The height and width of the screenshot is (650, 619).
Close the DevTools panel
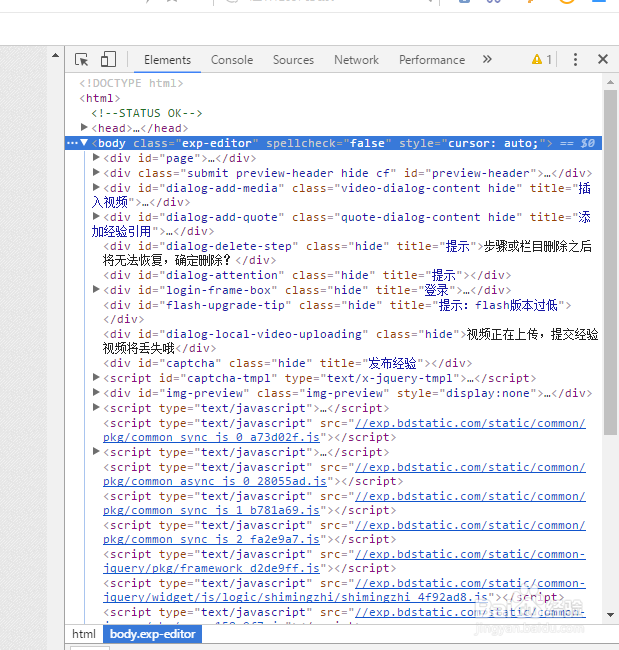(x=603, y=59)
